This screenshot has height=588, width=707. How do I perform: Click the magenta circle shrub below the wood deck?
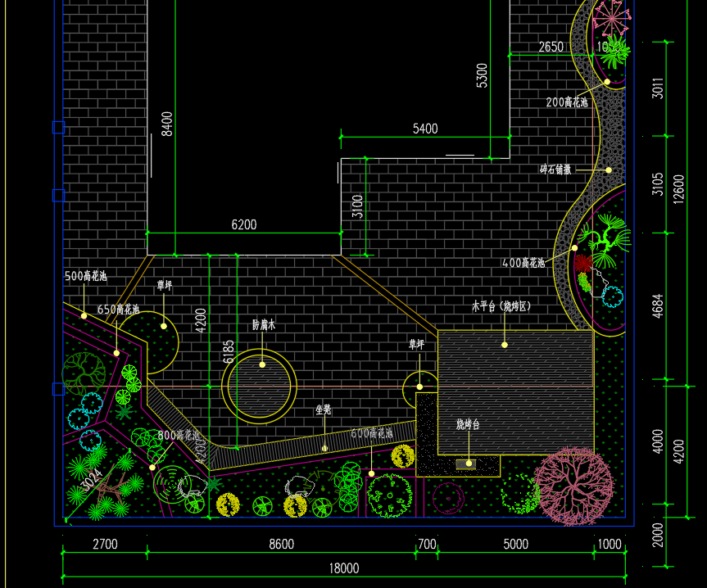[448, 499]
